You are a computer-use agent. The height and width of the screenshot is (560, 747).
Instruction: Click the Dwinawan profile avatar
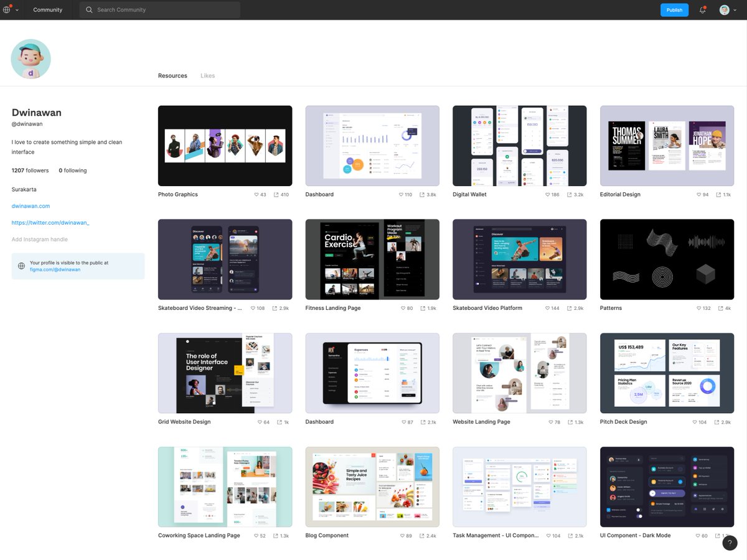[31, 59]
